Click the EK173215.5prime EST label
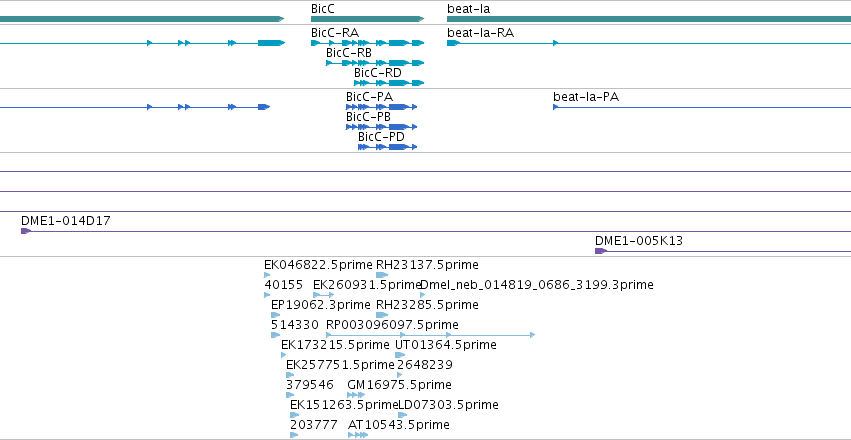 335,345
